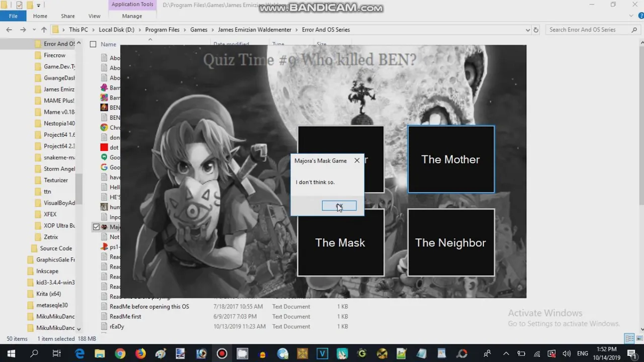Go back with the Explorer back arrow
The height and width of the screenshot is (362, 644).
click(x=9, y=30)
